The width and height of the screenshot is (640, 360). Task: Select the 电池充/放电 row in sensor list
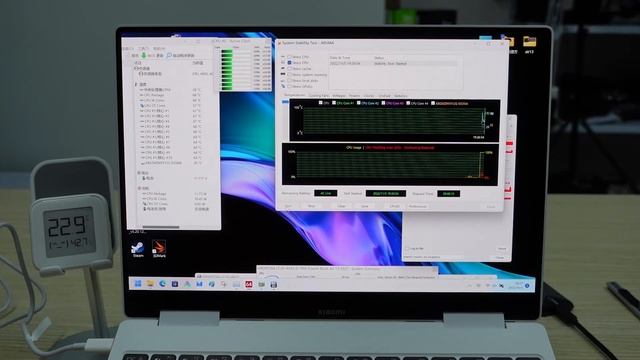pos(175,209)
